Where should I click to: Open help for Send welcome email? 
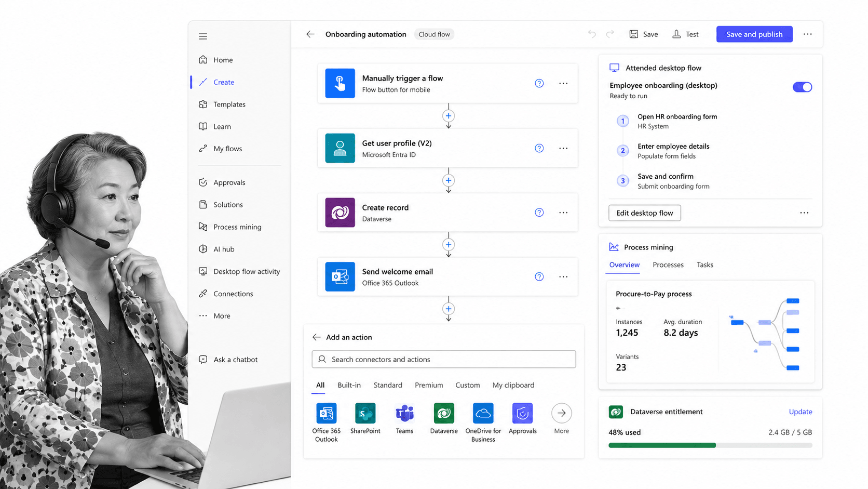[x=539, y=277]
